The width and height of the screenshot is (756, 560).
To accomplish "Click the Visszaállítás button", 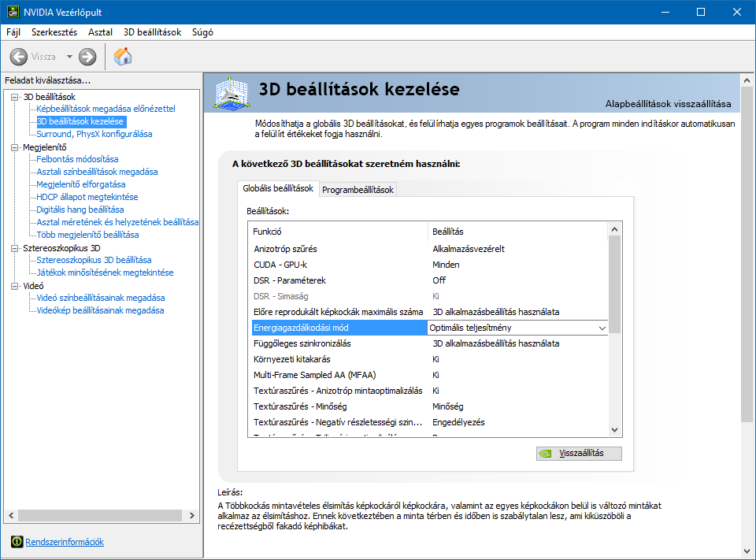I will pos(579,454).
